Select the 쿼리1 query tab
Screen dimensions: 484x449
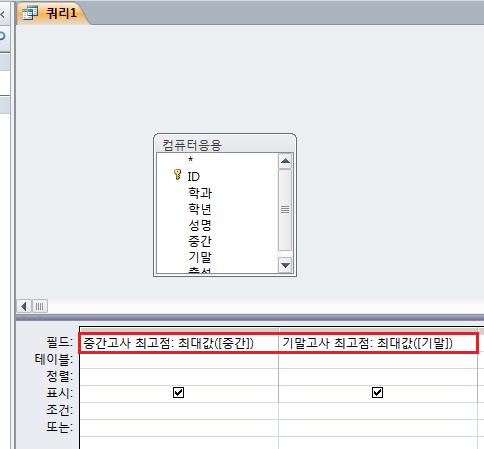[53, 13]
